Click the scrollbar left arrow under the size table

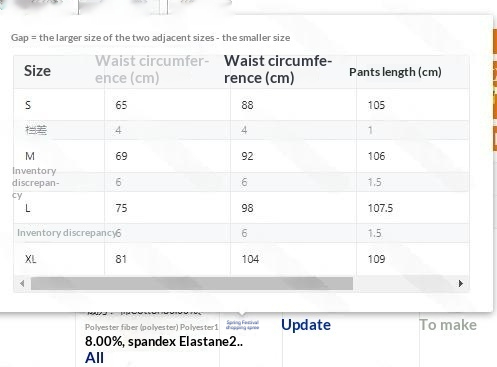coord(22,284)
